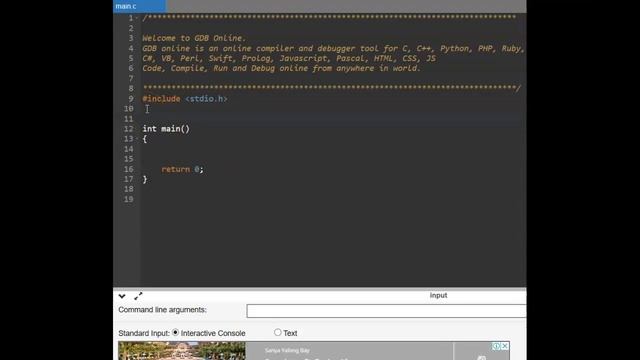Click 'Sanya Yalong Bay' ad text

pyautogui.click(x=287, y=350)
